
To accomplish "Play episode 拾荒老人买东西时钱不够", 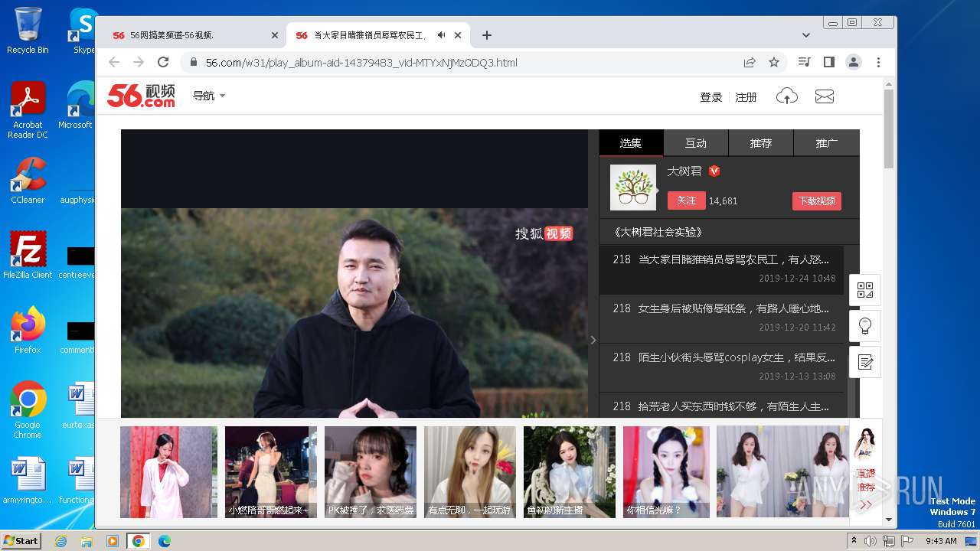I will [721, 406].
